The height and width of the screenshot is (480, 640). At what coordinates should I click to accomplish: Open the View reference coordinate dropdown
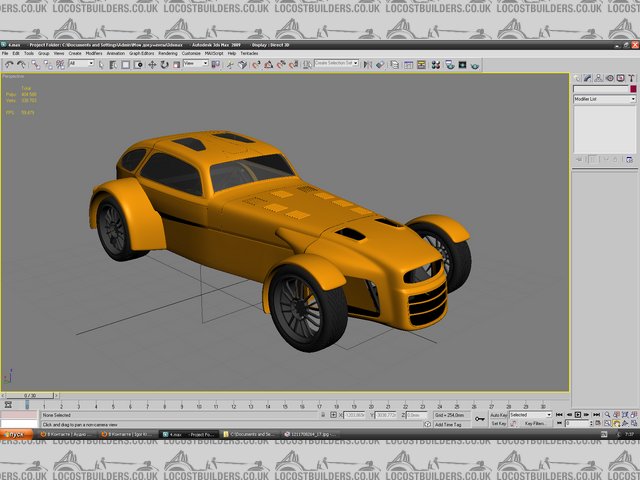pos(195,64)
